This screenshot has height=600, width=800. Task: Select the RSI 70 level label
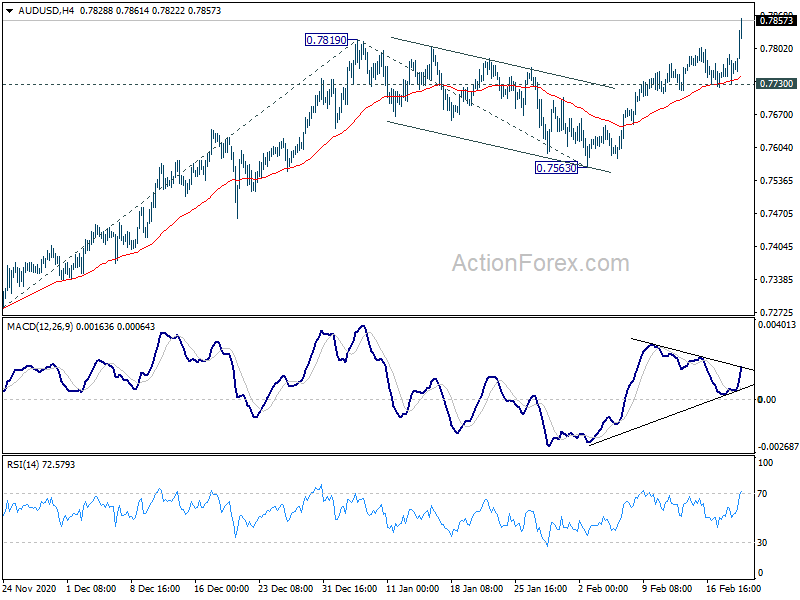pos(762,493)
